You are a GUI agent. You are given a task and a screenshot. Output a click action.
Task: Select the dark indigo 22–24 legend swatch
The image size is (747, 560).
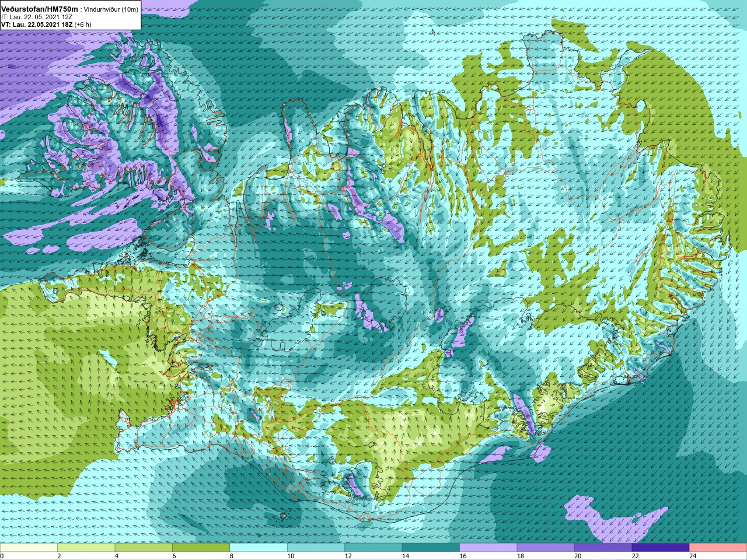point(661,548)
